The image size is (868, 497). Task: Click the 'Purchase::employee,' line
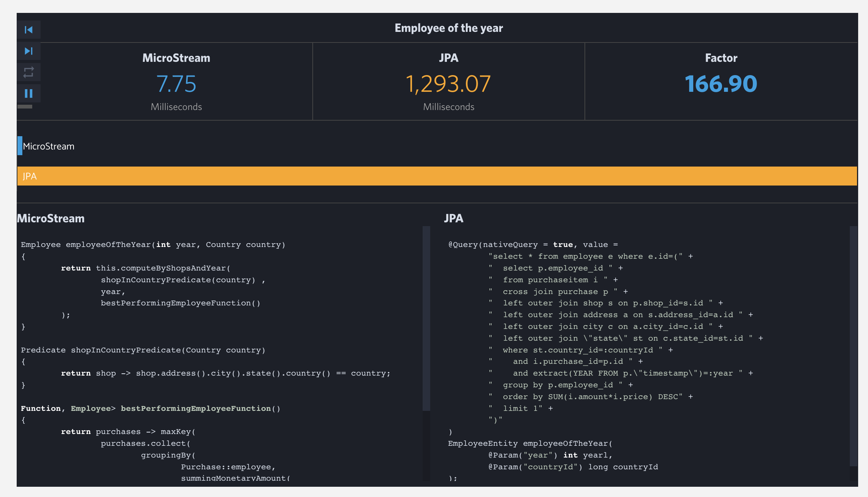[228, 467]
